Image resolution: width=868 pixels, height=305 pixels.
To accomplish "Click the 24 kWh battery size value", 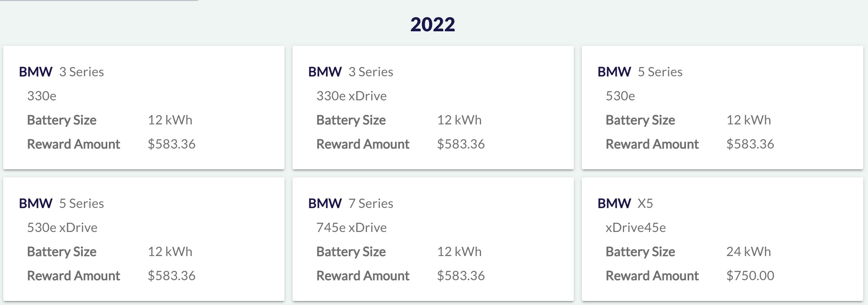I will (x=748, y=252).
